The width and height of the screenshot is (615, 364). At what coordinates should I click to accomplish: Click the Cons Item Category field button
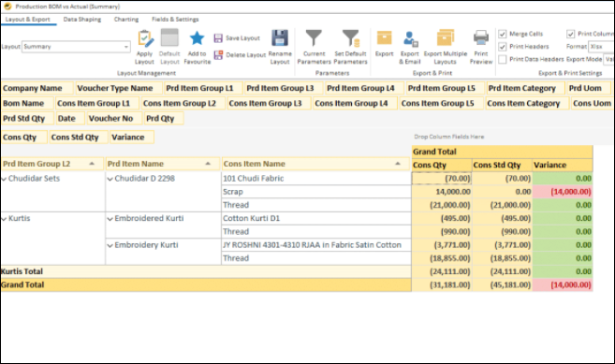[x=527, y=104]
